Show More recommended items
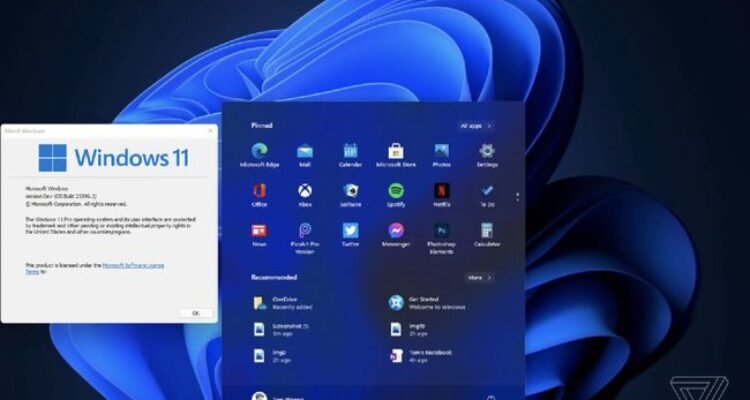Screen dimensions: 750x400 (479, 278)
